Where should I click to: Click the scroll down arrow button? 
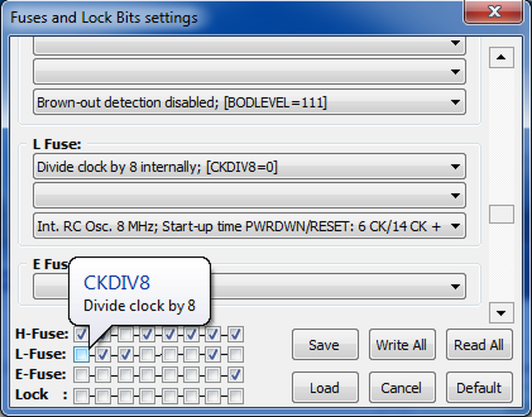(501, 313)
